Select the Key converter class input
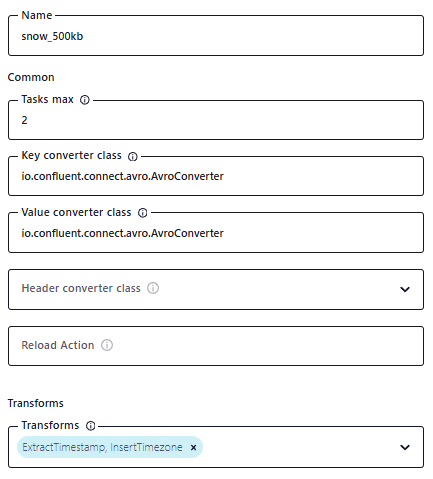Viewport: 433px width, 479px height. click(x=216, y=176)
